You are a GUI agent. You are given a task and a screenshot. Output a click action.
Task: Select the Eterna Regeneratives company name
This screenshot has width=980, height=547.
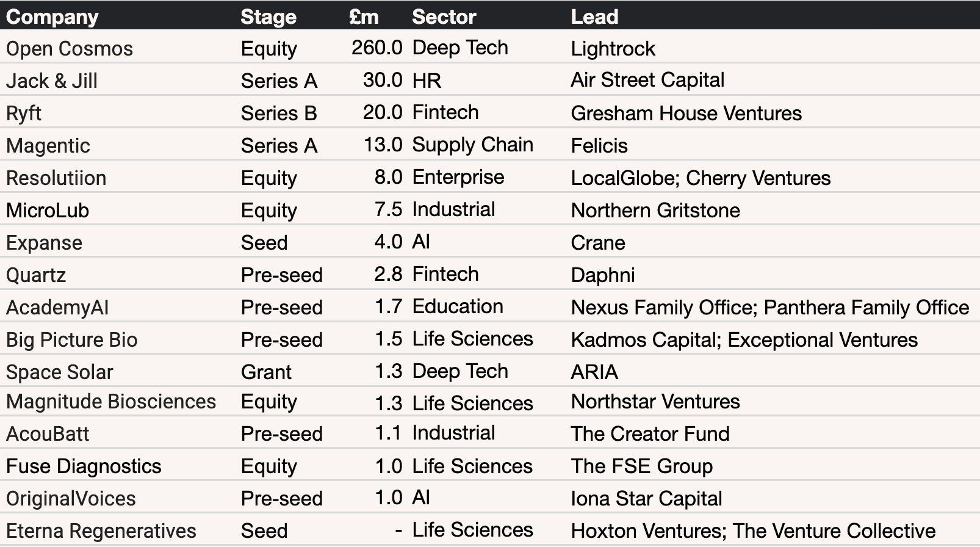point(101,531)
